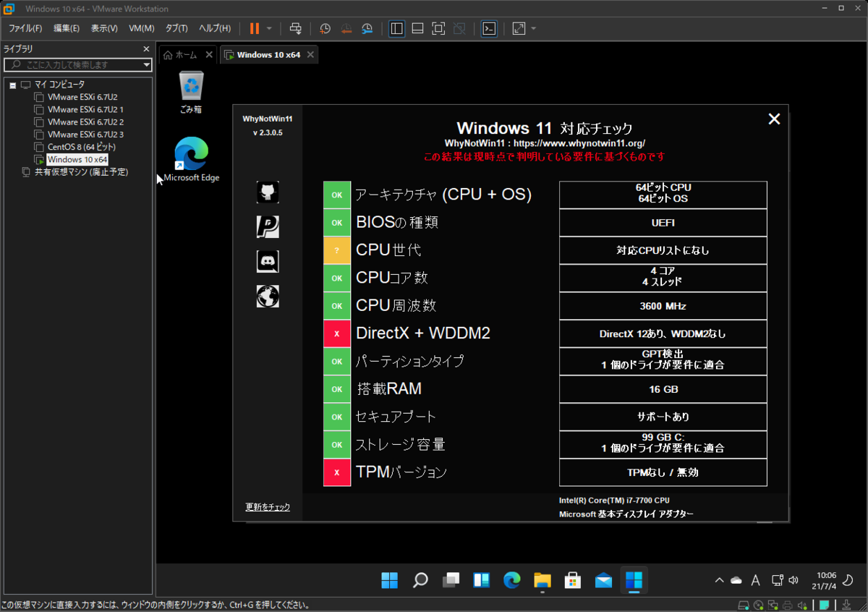Select VMware ESXi 6.7U2 in library
Viewport: 868px width, 612px height.
(82, 97)
